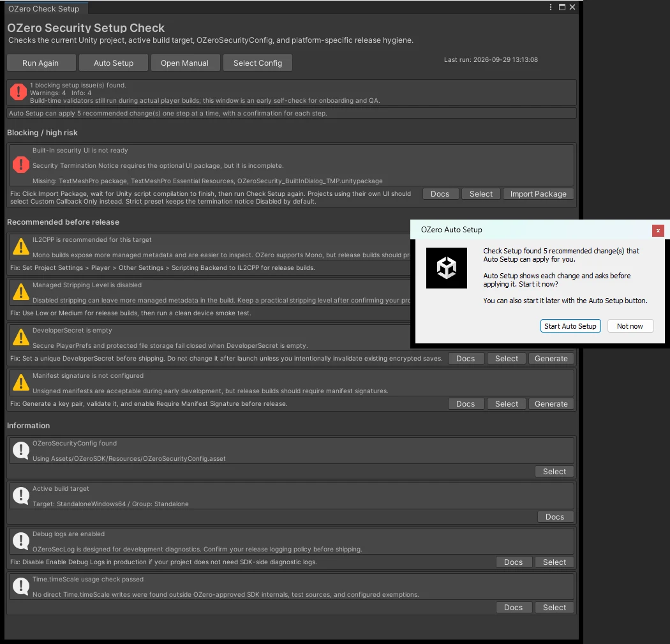This screenshot has height=644, width=670.
Task: Click error icon beside Built-In security UI issue
Action: point(21,165)
